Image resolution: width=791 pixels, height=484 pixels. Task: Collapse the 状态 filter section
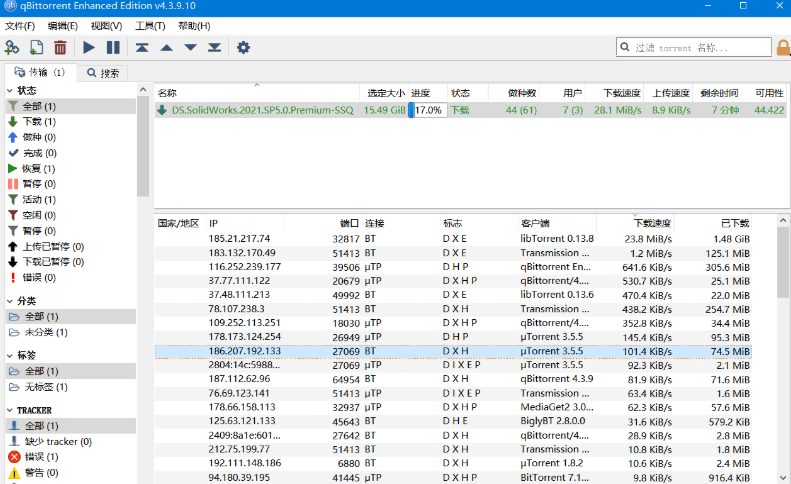tap(10, 91)
